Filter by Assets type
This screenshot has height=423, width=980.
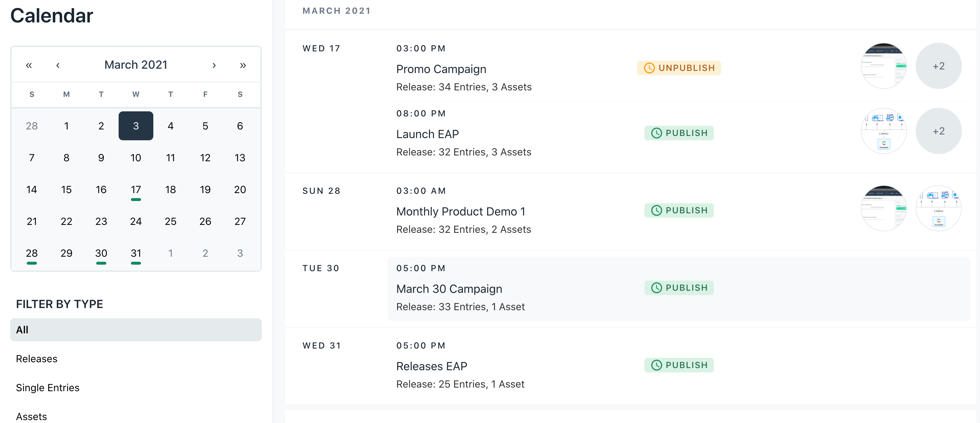pyautogui.click(x=31, y=416)
